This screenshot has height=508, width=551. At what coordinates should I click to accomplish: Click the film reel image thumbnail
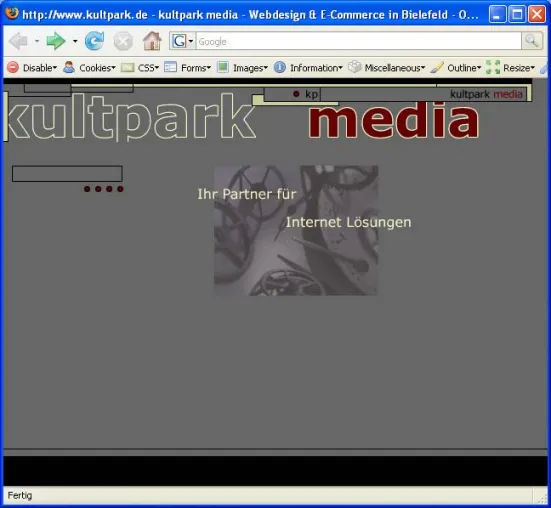296,230
